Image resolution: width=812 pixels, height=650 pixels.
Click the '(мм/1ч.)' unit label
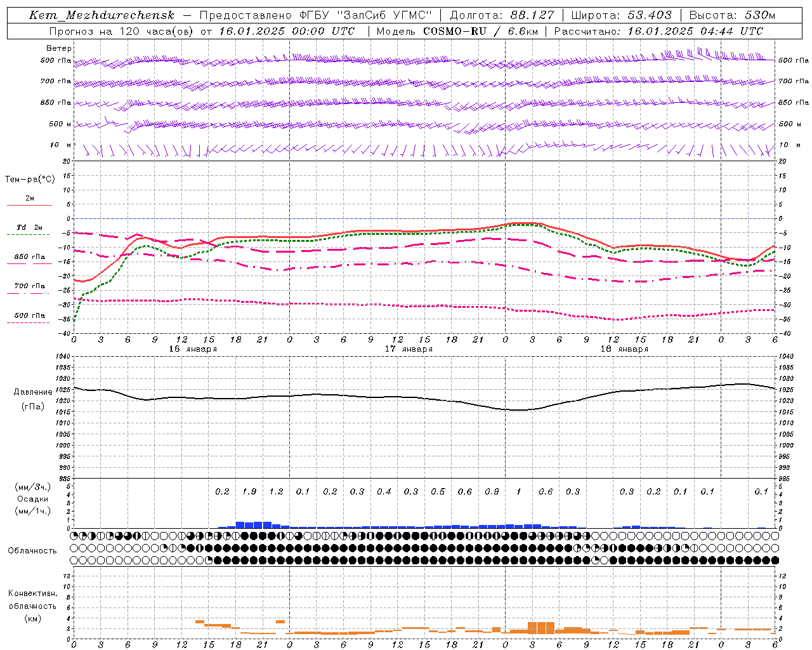point(33,512)
